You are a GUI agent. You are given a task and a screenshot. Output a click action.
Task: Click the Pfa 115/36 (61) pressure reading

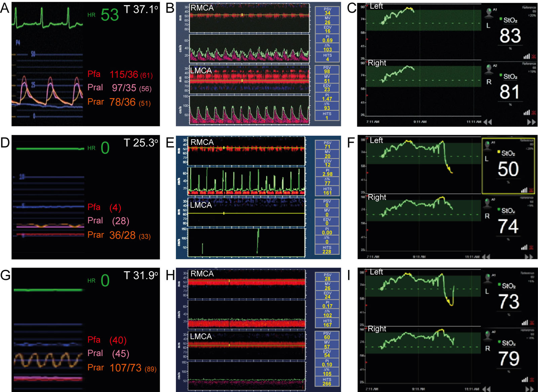tap(120, 74)
